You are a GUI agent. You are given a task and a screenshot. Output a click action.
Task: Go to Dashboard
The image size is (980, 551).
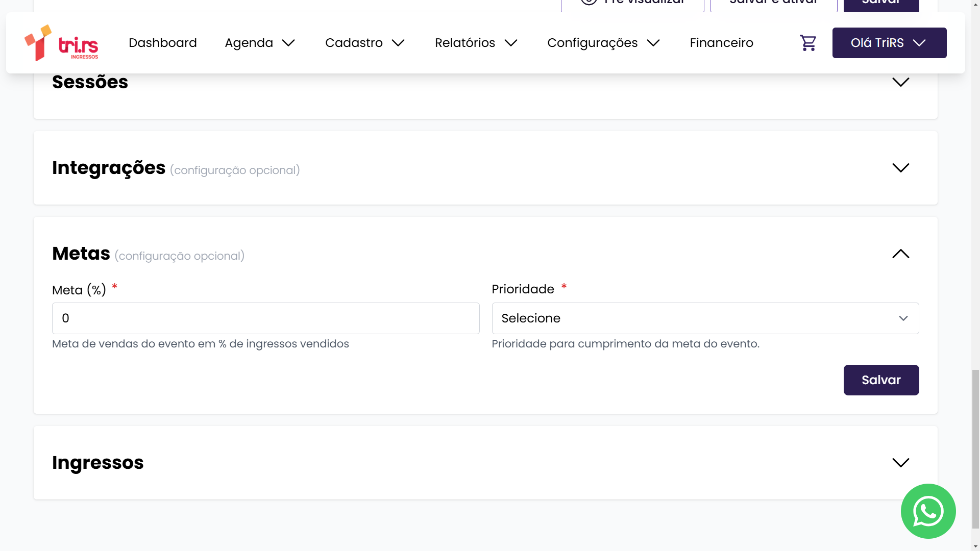coord(162,43)
